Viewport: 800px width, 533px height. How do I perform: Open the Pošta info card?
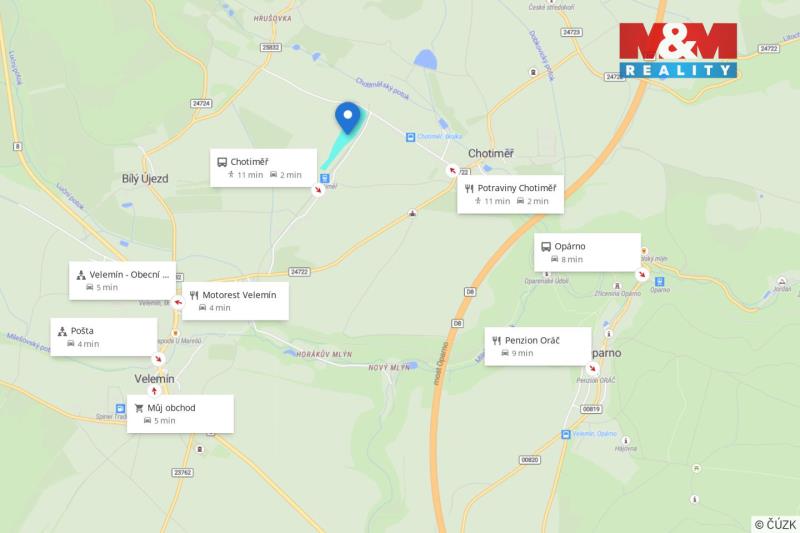tap(104, 337)
